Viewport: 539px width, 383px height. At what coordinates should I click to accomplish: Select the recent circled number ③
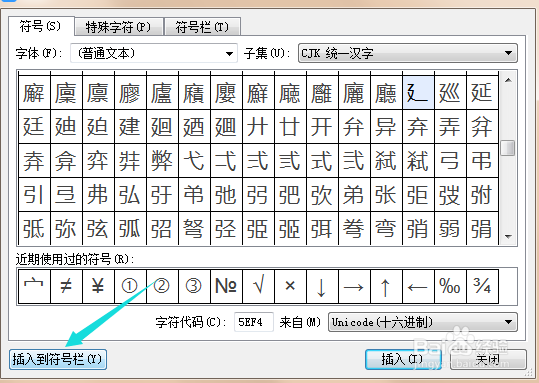194,286
